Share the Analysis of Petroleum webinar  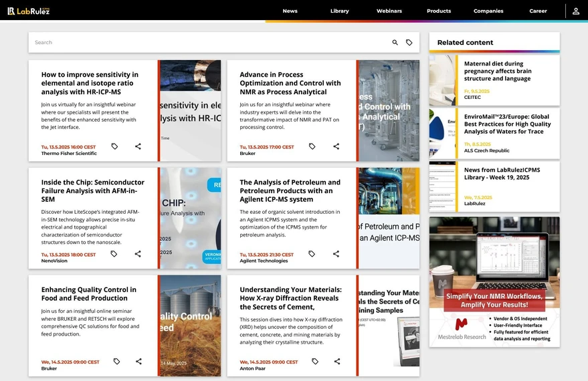tap(336, 253)
